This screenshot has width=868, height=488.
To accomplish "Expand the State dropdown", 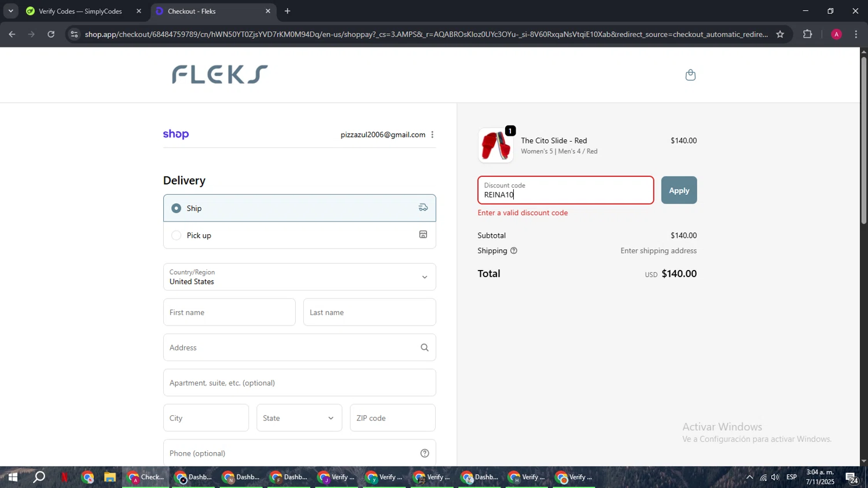I will pyautogui.click(x=299, y=418).
